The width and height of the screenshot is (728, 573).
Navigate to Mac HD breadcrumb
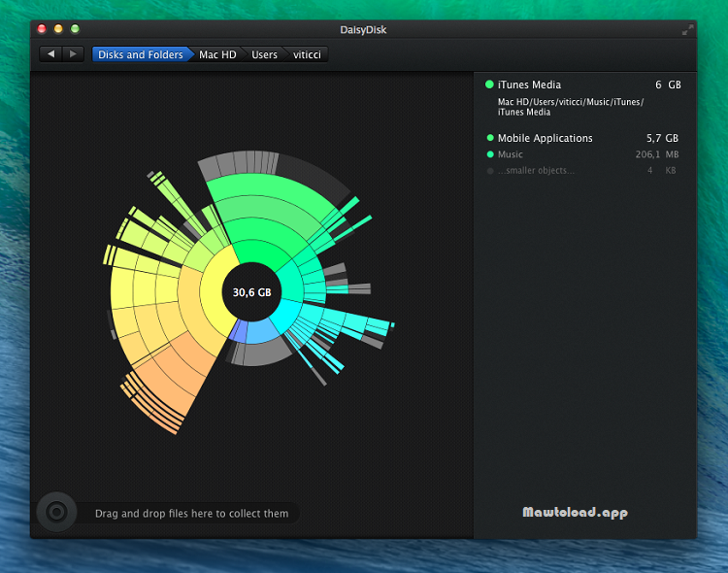point(217,54)
